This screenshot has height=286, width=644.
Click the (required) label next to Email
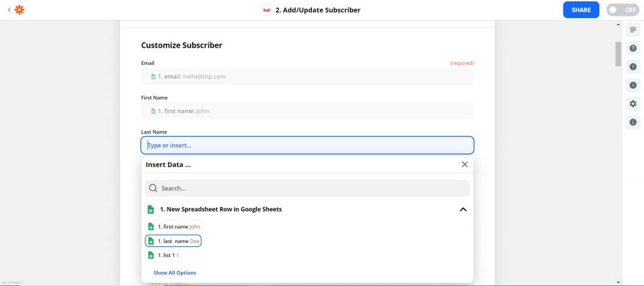462,63
